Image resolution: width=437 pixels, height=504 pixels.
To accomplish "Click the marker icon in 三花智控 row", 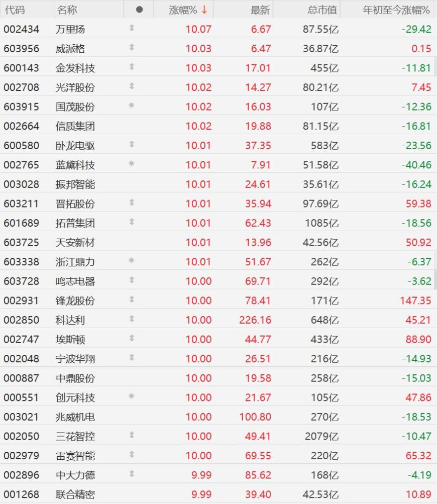I will (x=132, y=435).
